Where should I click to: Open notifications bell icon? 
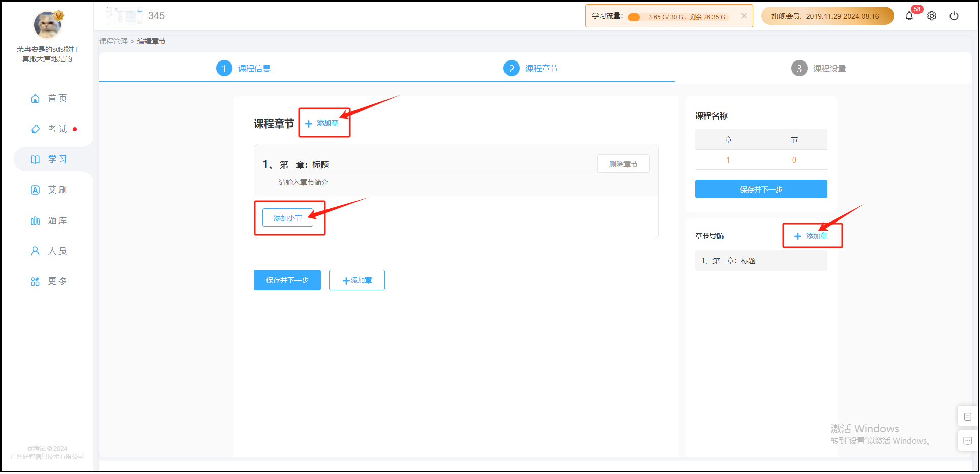(x=909, y=16)
